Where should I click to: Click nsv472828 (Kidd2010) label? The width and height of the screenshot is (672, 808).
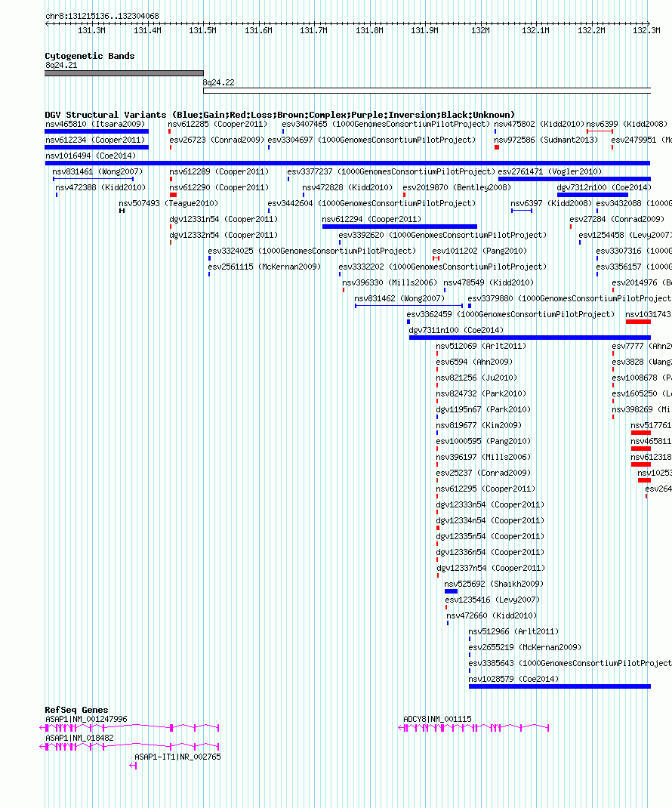[x=347, y=187]
